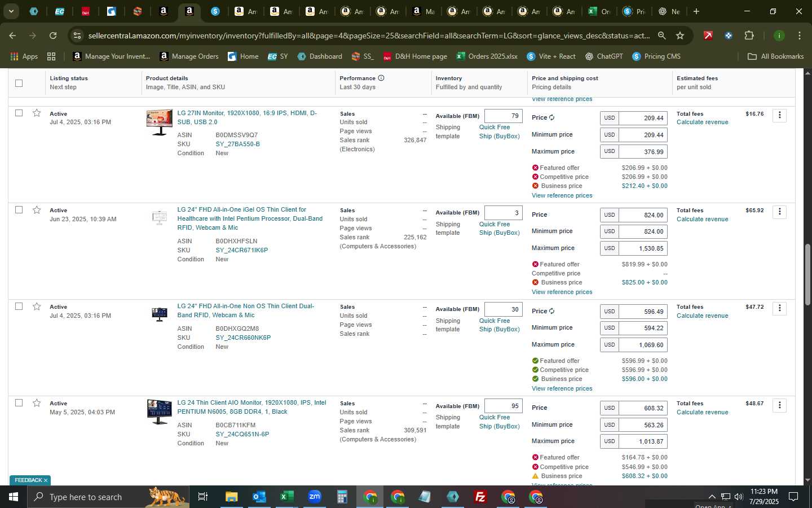Open Quick Free Ship template for LG 27IN Monitor

[499, 132]
